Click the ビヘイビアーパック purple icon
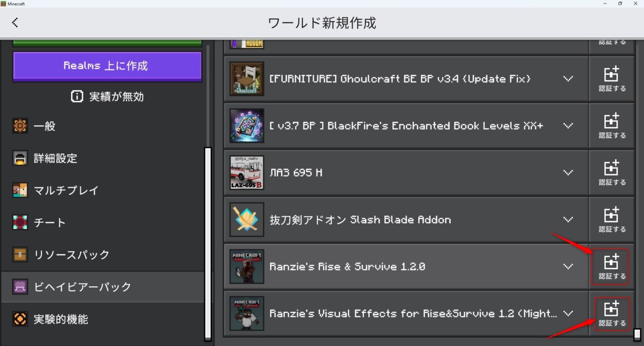The height and width of the screenshot is (346, 644). (20, 287)
